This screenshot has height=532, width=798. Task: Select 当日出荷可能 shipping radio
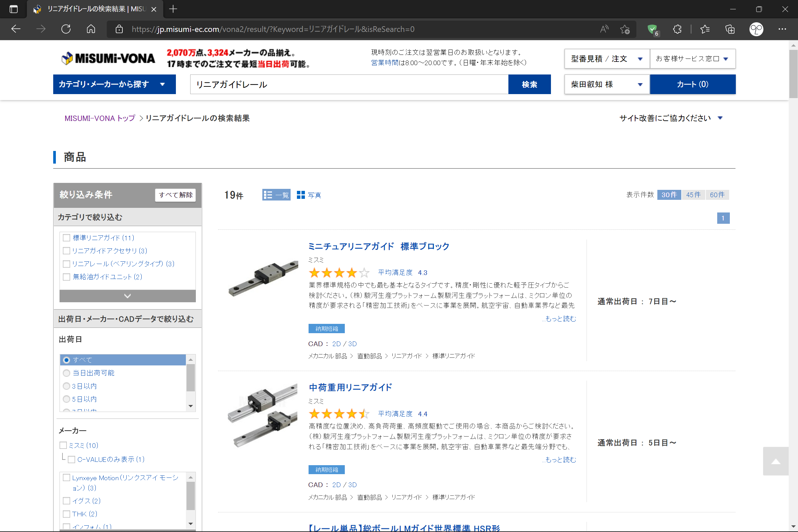click(x=66, y=373)
